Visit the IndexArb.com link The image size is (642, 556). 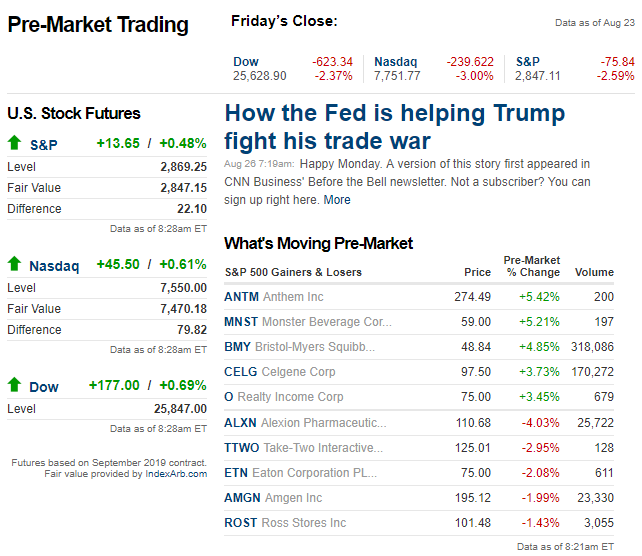click(x=176, y=474)
